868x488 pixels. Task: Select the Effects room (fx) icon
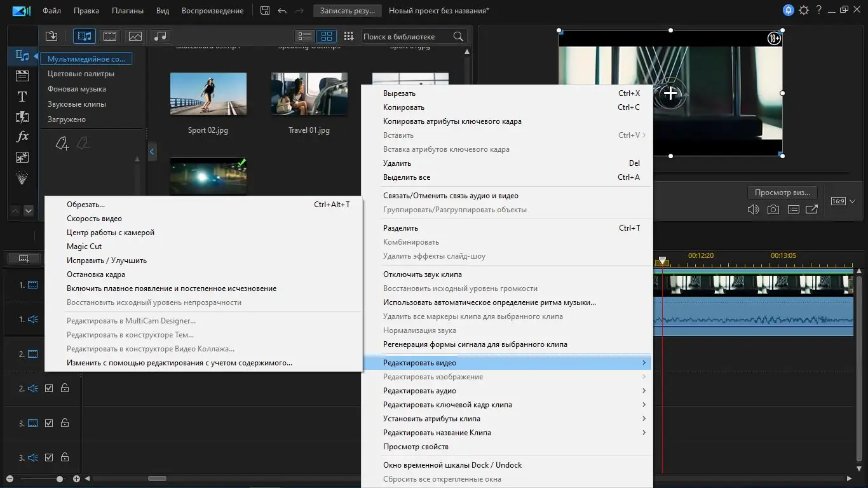click(x=22, y=136)
